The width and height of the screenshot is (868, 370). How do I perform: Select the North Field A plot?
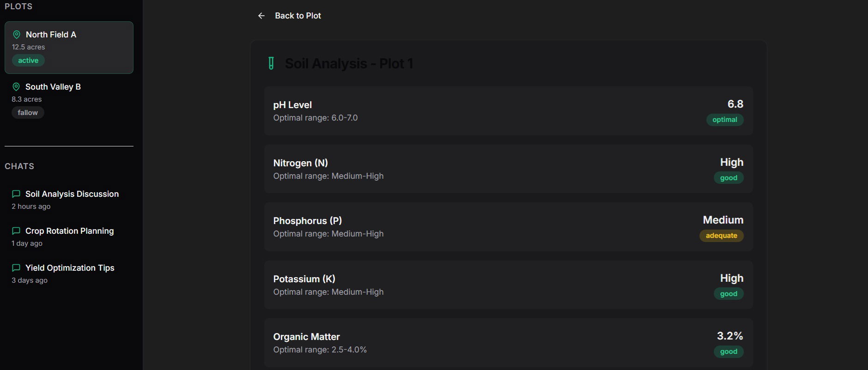coord(69,48)
